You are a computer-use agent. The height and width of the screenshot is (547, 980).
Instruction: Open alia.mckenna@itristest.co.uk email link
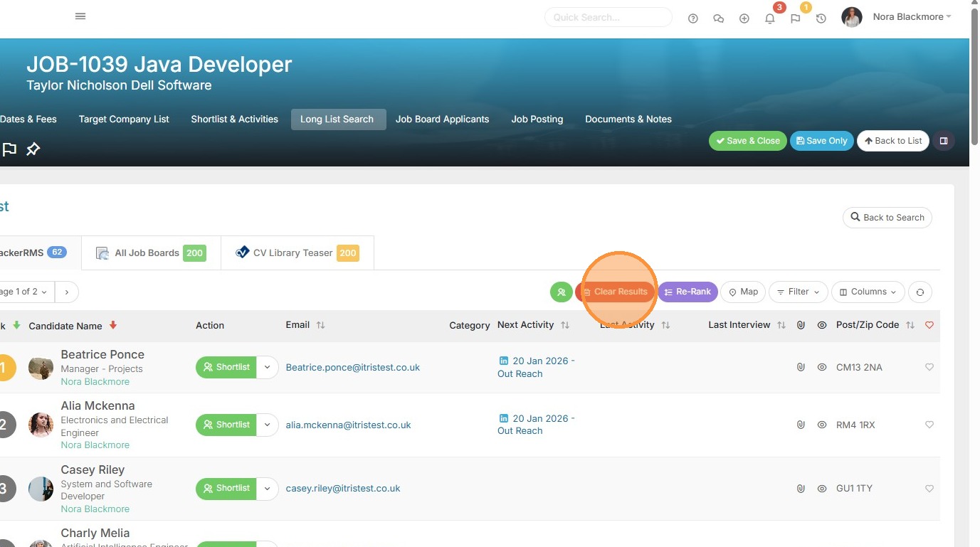349,425
